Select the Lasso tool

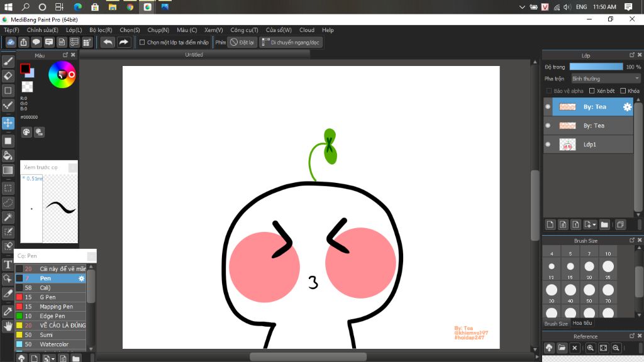pos(8,203)
